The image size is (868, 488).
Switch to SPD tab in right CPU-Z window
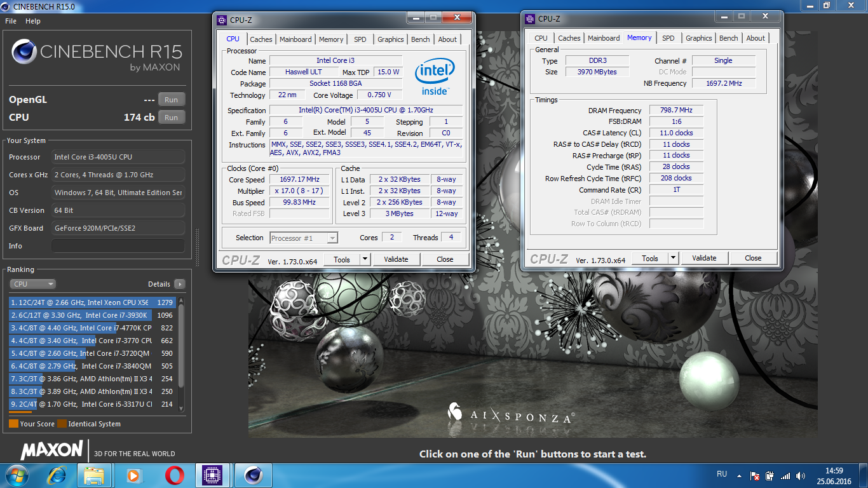point(668,38)
